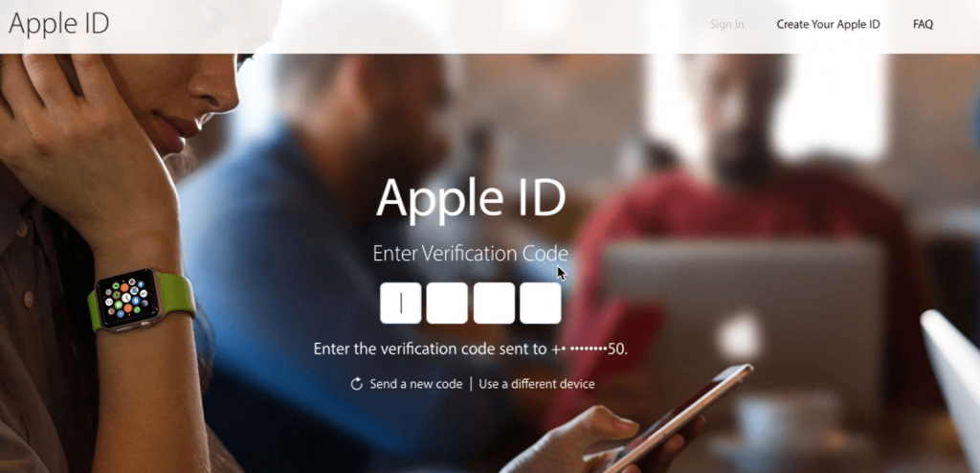This screenshot has width=980, height=473.
Task: Click the large Apple ID heading
Action: [x=471, y=197]
